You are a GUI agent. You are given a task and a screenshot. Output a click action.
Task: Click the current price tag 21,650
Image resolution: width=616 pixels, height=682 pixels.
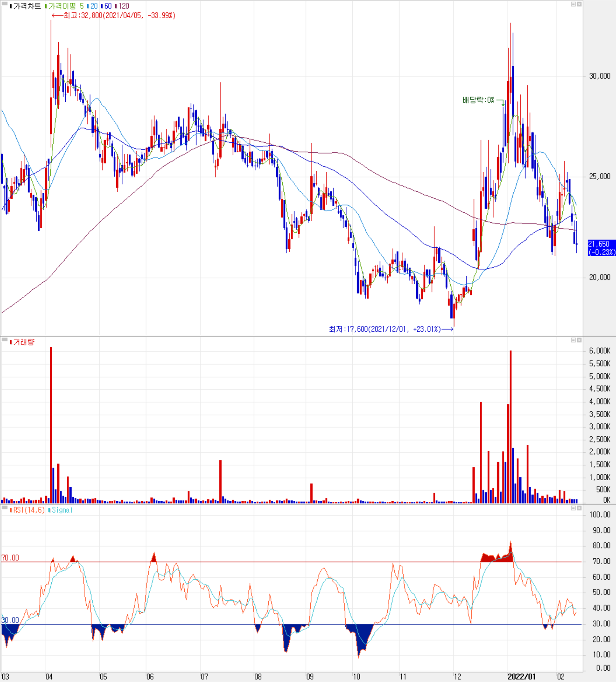tap(602, 248)
